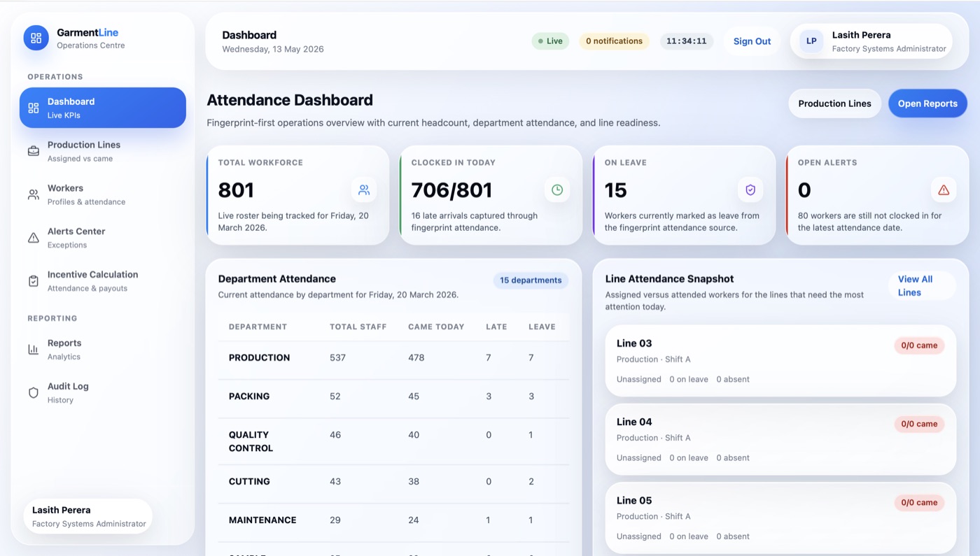Open the Audit Log history
The width and height of the screenshot is (980, 556).
[103, 393]
